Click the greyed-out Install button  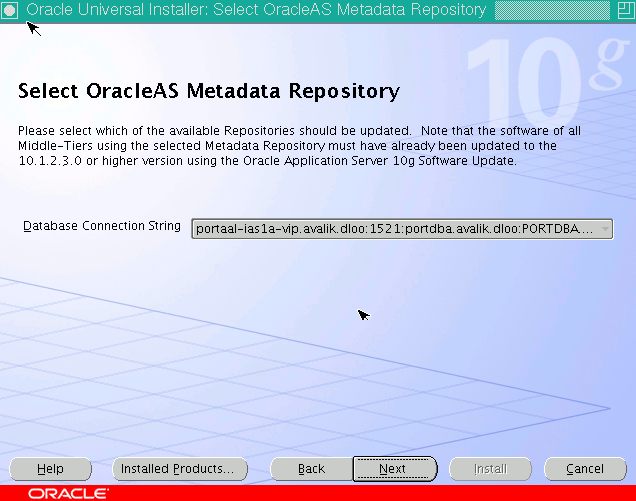click(490, 469)
